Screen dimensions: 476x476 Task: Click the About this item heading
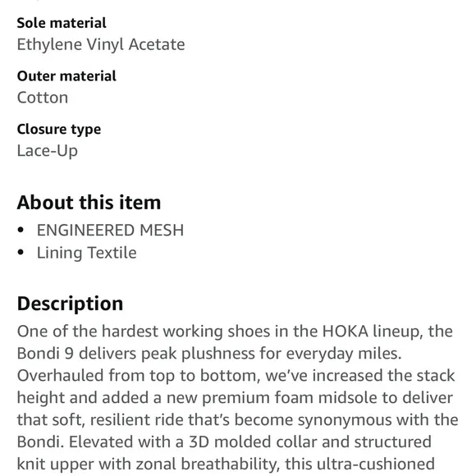click(x=89, y=203)
